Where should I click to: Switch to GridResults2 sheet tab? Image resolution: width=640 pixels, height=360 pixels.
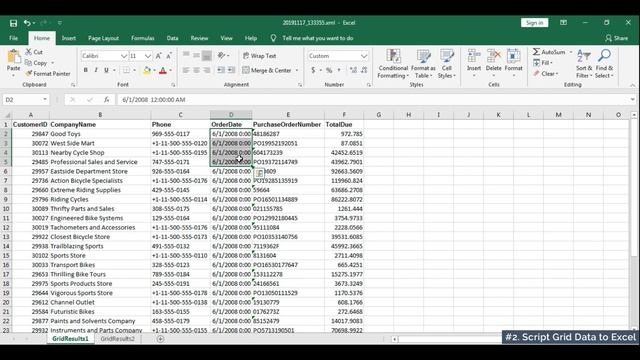click(x=117, y=339)
